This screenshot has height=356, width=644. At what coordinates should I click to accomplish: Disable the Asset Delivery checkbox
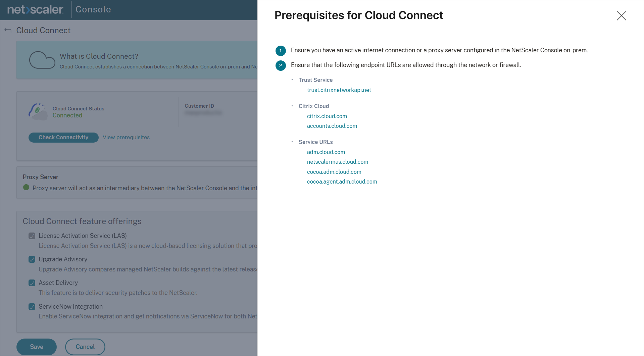(x=32, y=283)
